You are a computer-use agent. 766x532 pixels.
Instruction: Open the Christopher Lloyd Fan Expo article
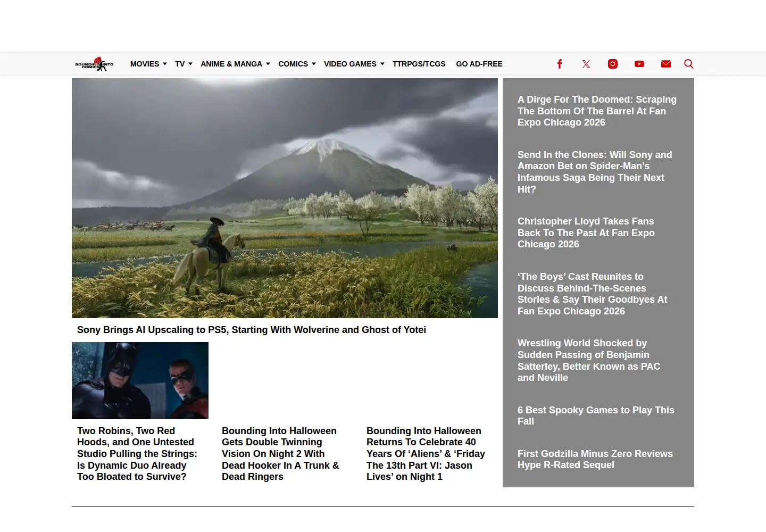[x=586, y=232]
